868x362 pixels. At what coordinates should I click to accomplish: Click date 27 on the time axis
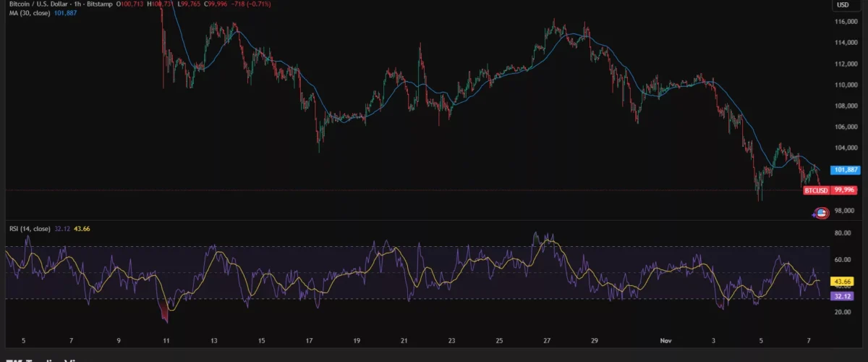point(548,340)
